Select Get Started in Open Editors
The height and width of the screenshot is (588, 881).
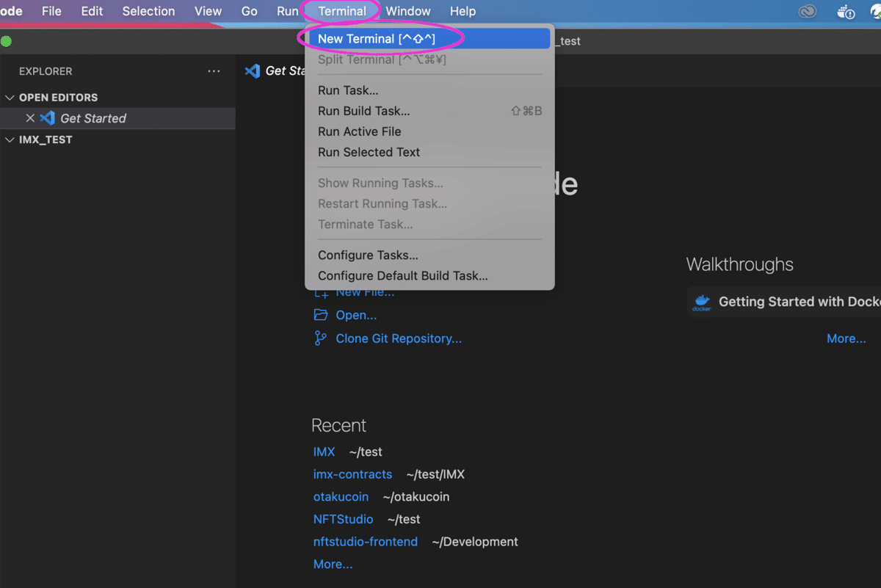click(117, 118)
